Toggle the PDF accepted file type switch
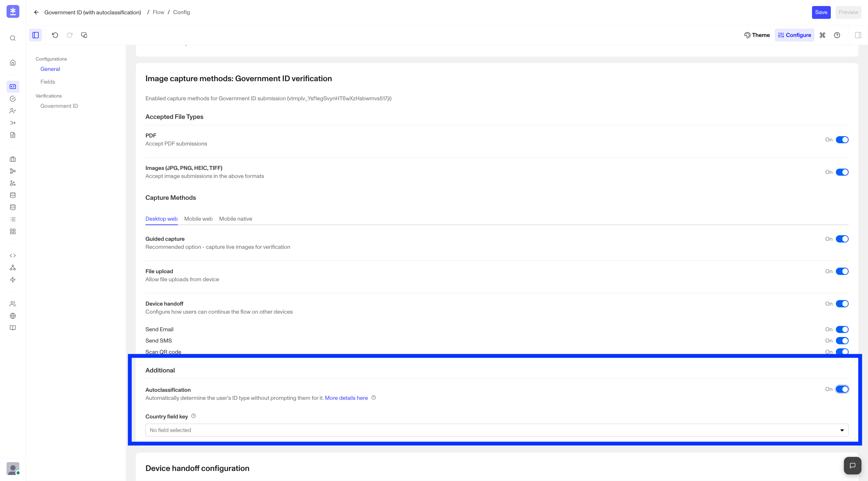 (x=842, y=139)
